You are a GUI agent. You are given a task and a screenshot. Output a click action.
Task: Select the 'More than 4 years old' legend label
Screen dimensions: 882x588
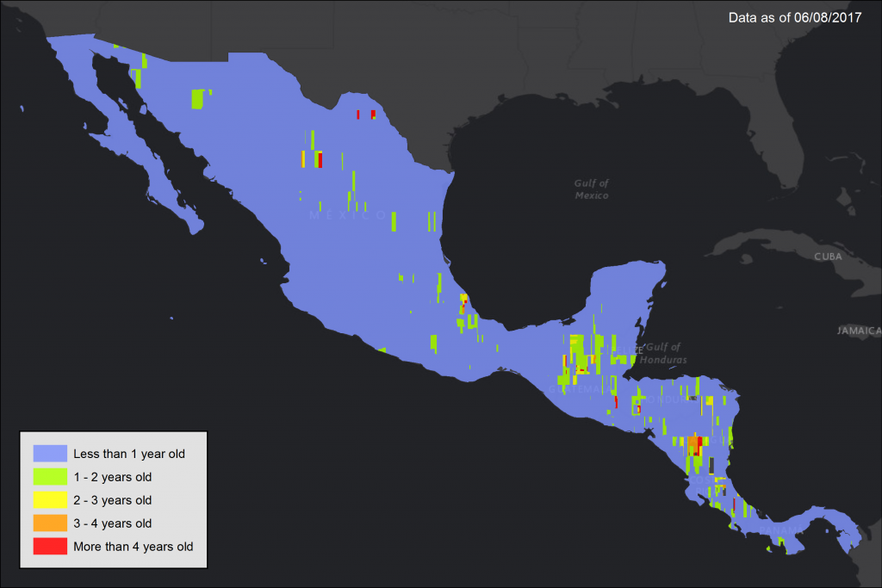pyautogui.click(x=134, y=546)
